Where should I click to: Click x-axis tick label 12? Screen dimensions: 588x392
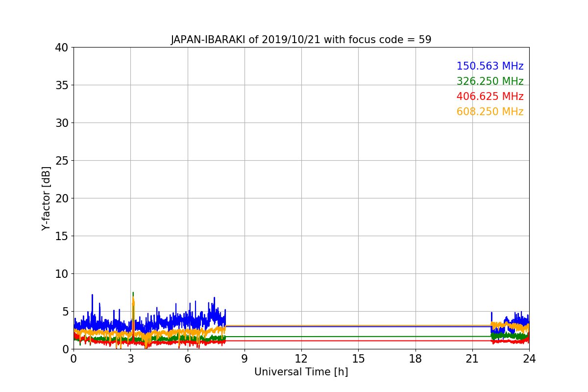[x=301, y=359]
